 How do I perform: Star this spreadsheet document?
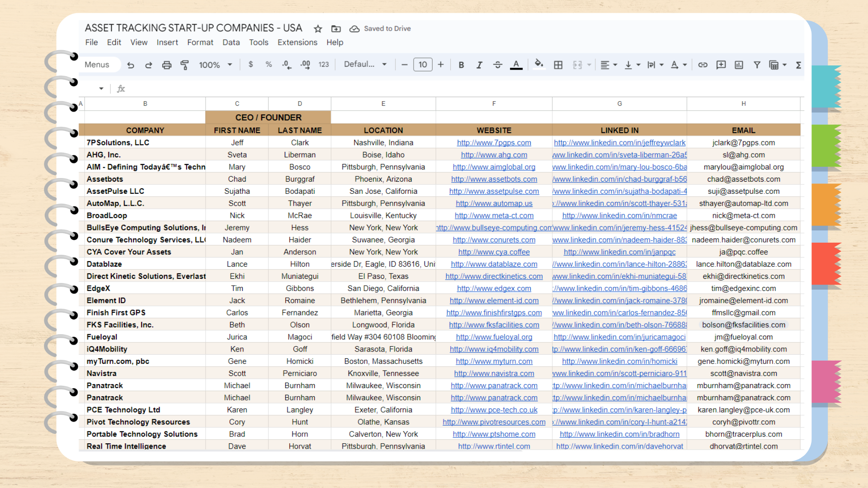[x=318, y=29]
